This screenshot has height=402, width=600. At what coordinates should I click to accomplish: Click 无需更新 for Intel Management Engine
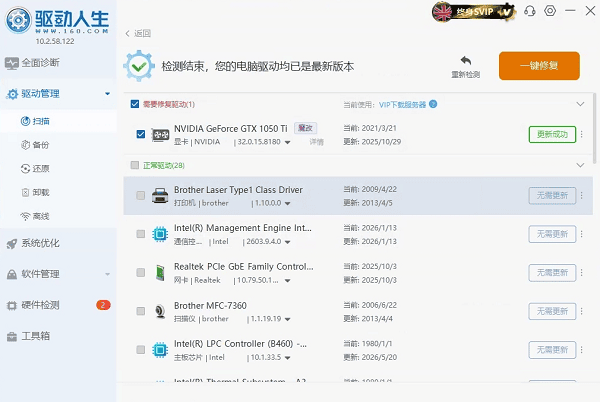(x=552, y=234)
